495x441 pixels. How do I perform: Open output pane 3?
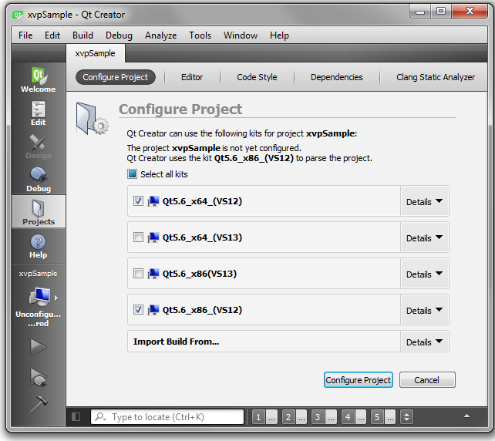tap(324, 417)
